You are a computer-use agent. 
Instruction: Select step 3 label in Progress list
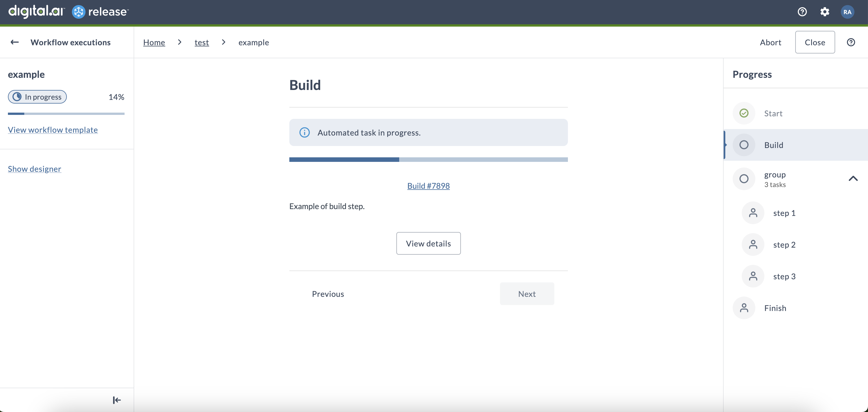pyautogui.click(x=784, y=276)
